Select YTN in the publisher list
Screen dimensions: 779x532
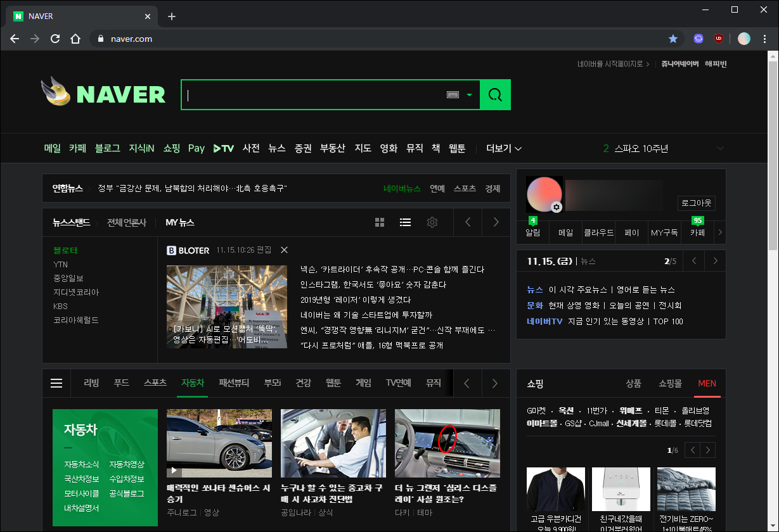pyautogui.click(x=61, y=265)
